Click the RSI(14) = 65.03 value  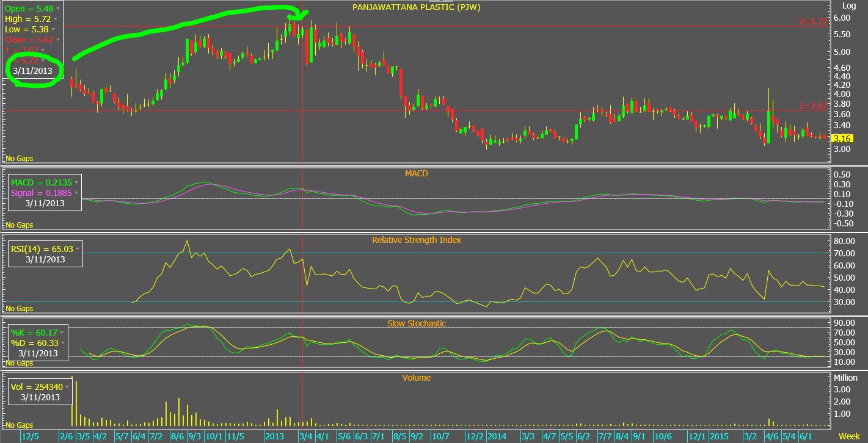42,249
